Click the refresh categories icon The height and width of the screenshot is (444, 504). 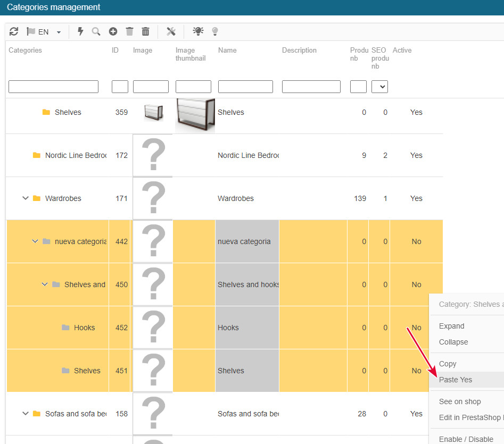pos(14,32)
